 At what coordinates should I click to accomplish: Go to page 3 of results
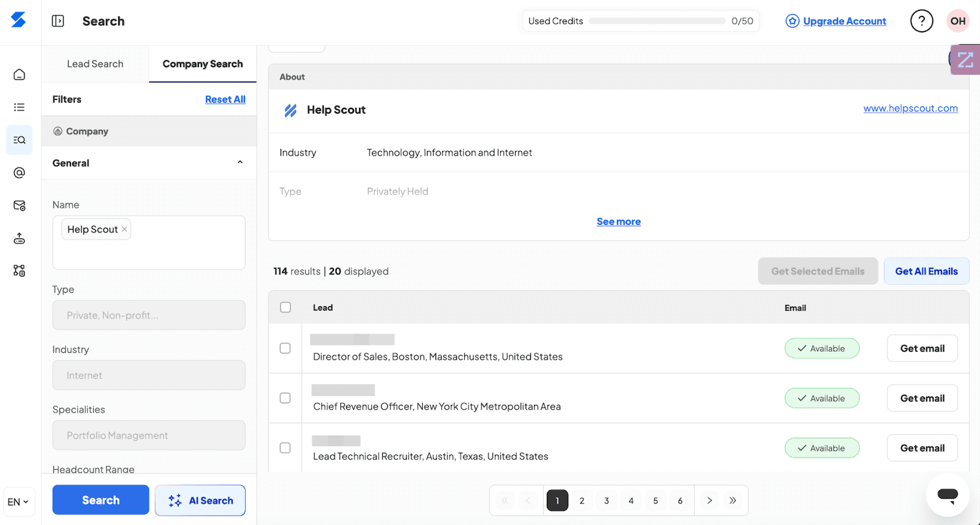[x=606, y=500]
